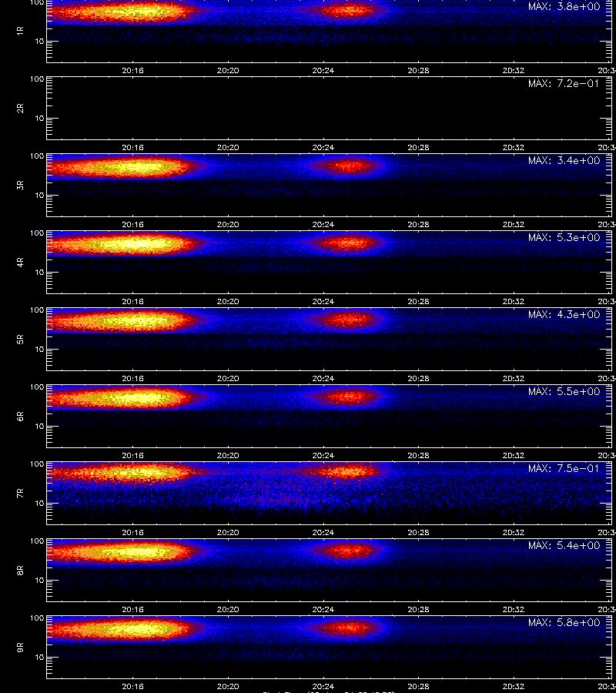This screenshot has width=616, height=693.
Task: Click the MAX: 7.5e-01 label in panel 7R
Action: click(x=564, y=468)
